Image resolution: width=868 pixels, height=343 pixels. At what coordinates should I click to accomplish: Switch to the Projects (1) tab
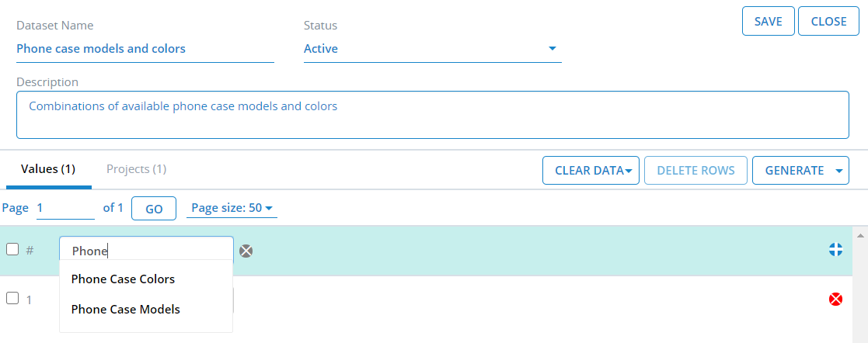136,169
